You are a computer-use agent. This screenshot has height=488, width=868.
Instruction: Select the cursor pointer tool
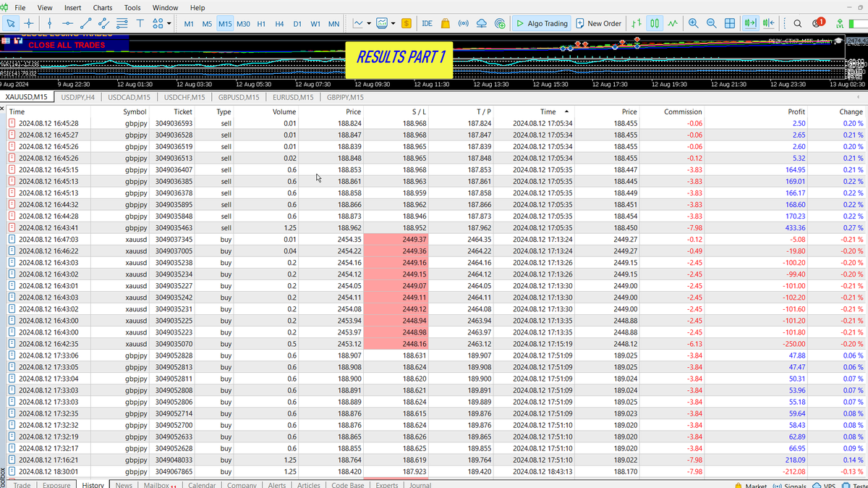point(11,23)
